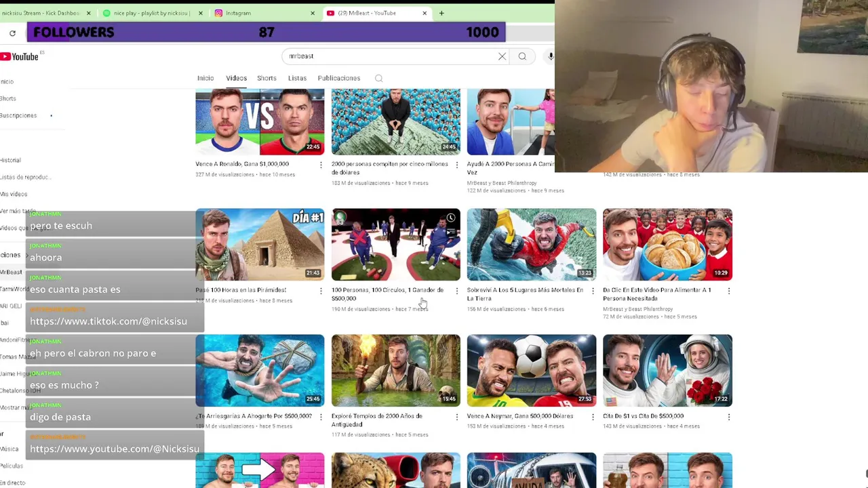
Task: Open options menu for Vence A Ronaldo video
Action: tap(321, 165)
